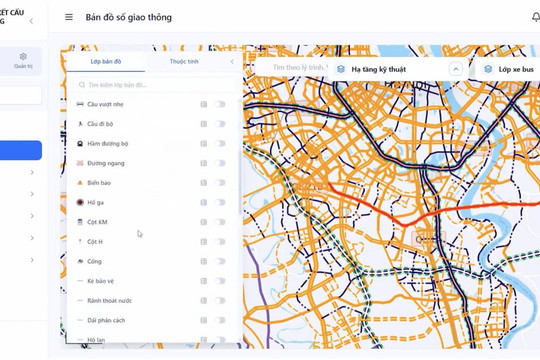Collapse the Hạ tầng kỹ thuật dropdown arrow
The image size is (540, 360).
456,69
